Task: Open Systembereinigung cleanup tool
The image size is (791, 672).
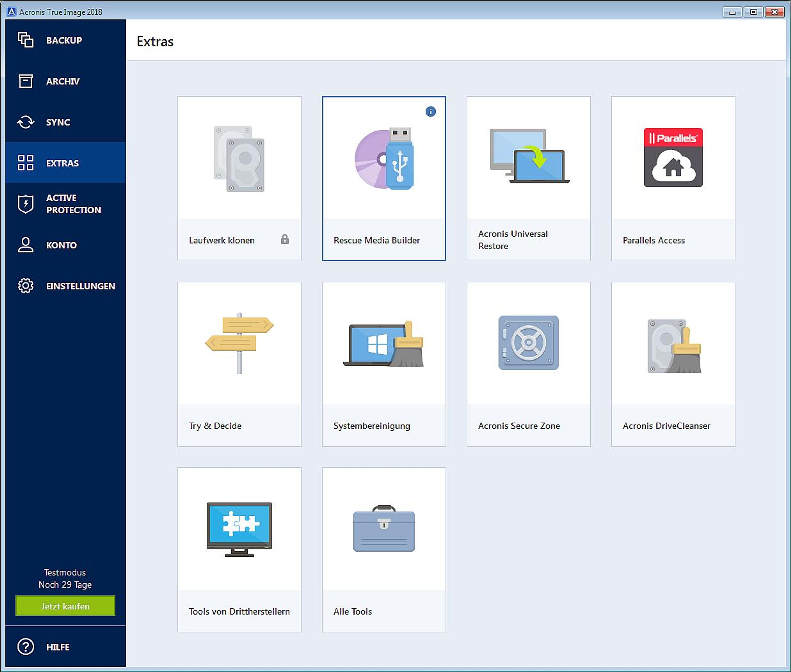Action: [384, 364]
